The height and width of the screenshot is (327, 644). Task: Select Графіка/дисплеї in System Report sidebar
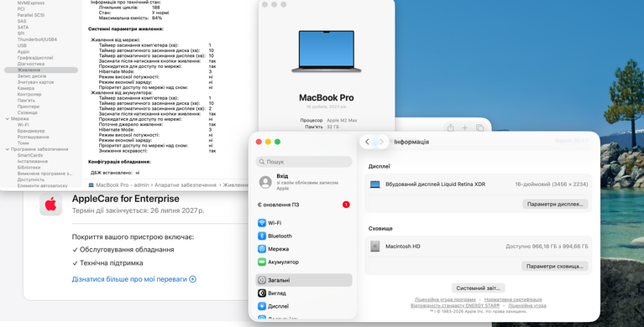pos(35,58)
